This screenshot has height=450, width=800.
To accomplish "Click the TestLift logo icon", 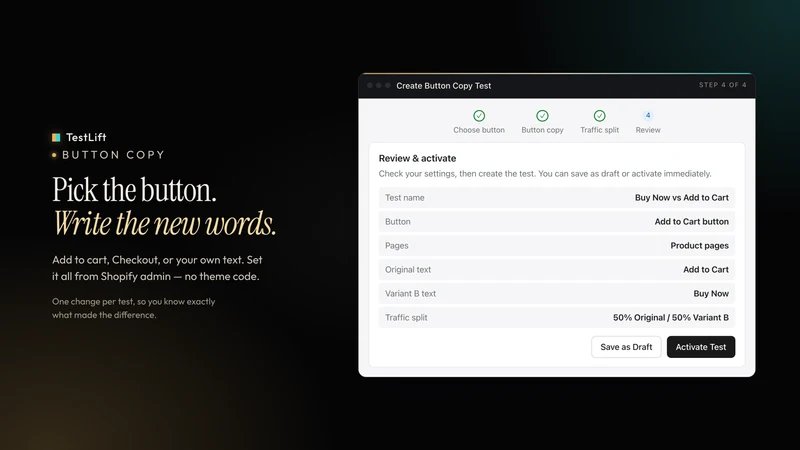I will 56,137.
